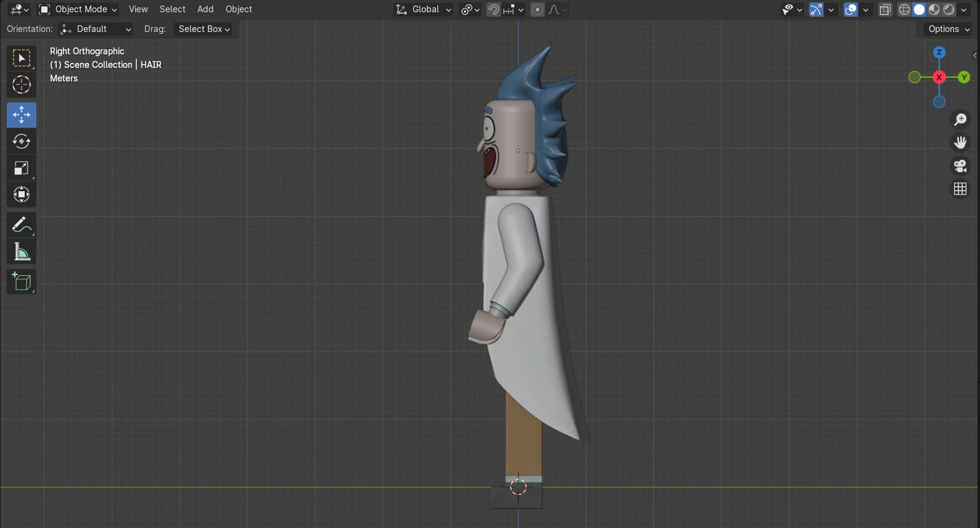Expand the Global transform orientation dropdown
The height and width of the screenshot is (528, 980).
[x=424, y=9]
